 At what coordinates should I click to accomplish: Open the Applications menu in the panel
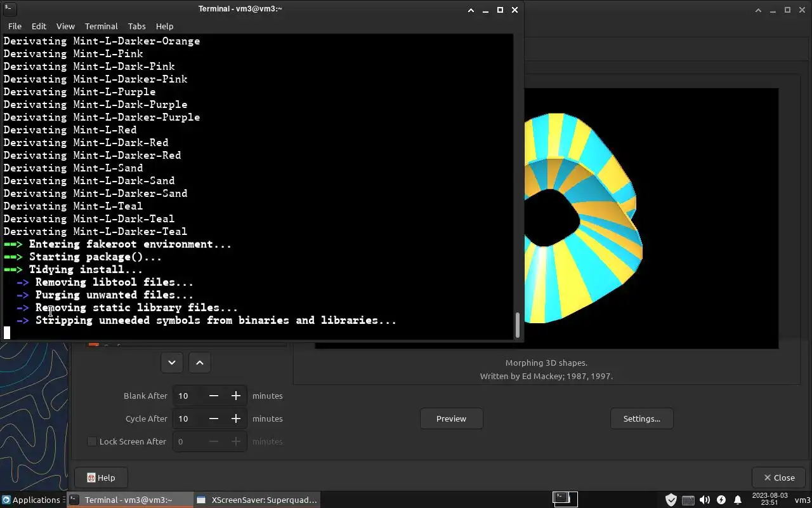tap(32, 500)
